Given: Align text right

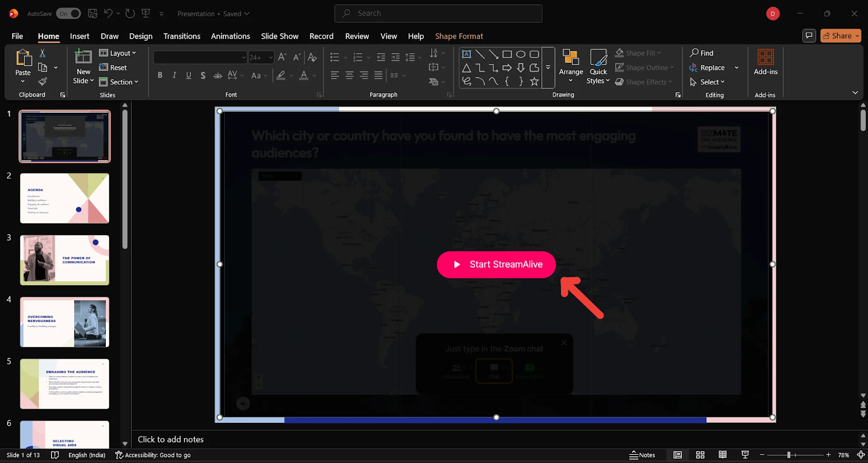Looking at the screenshot, I should [363, 75].
